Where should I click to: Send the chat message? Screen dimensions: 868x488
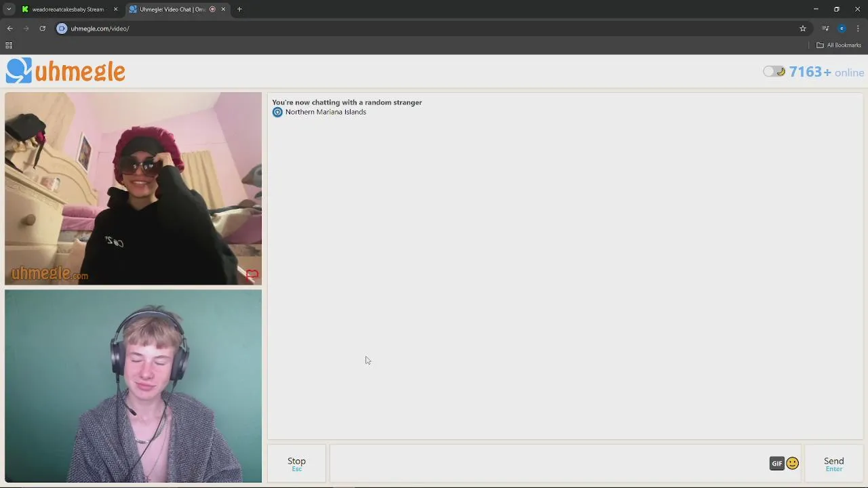(834, 464)
